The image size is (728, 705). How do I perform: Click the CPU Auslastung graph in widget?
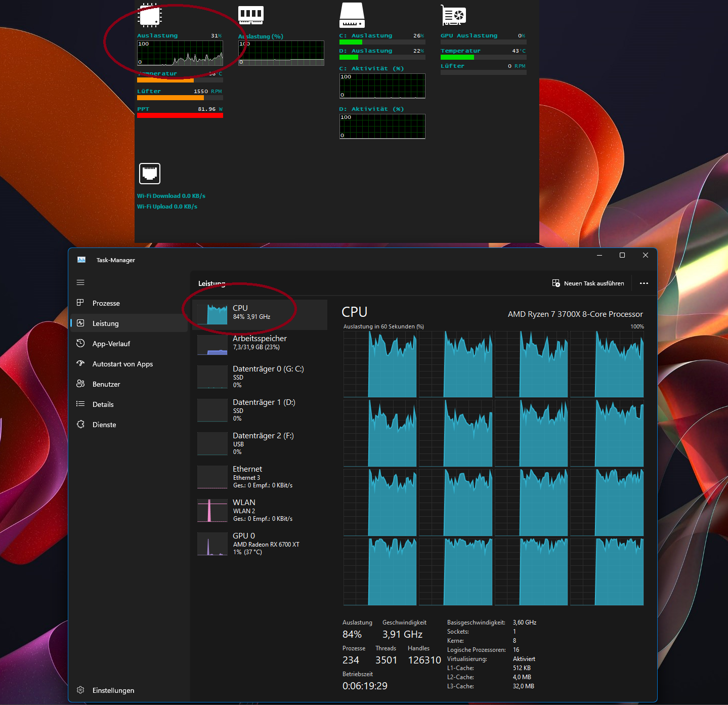pyautogui.click(x=180, y=53)
